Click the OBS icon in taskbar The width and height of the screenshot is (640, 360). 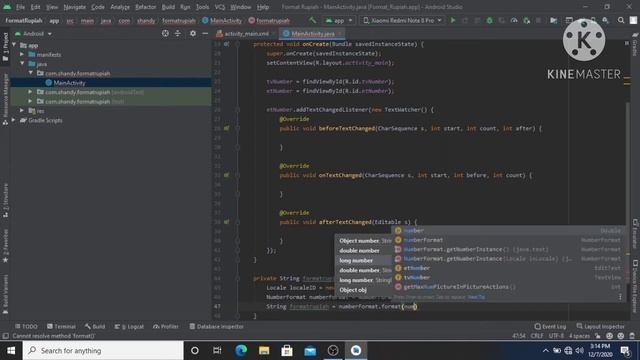tap(333, 350)
